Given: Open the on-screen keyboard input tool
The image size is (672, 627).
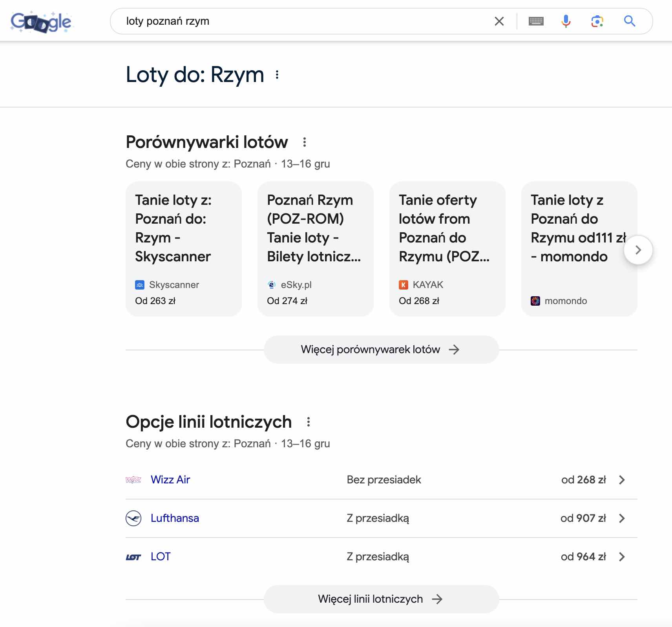Looking at the screenshot, I should tap(536, 21).
